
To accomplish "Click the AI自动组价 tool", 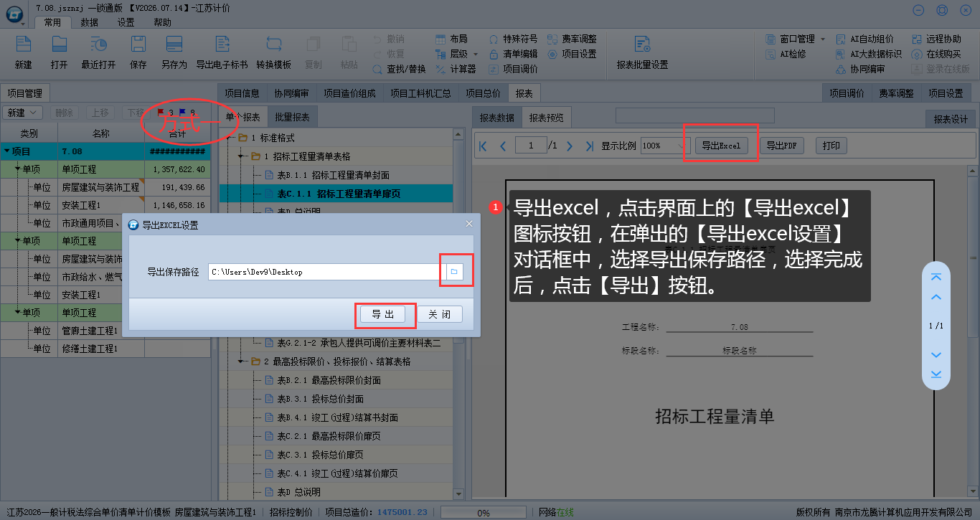I will tap(864, 39).
